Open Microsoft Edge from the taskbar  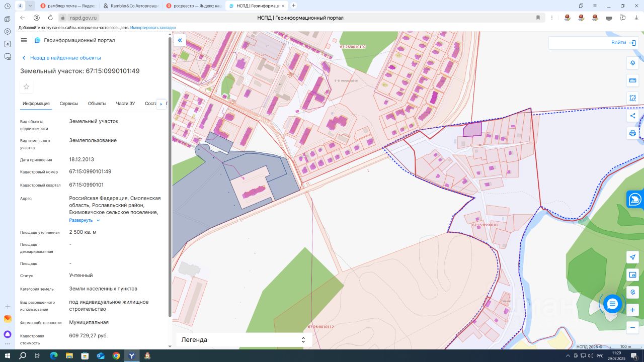click(x=54, y=356)
